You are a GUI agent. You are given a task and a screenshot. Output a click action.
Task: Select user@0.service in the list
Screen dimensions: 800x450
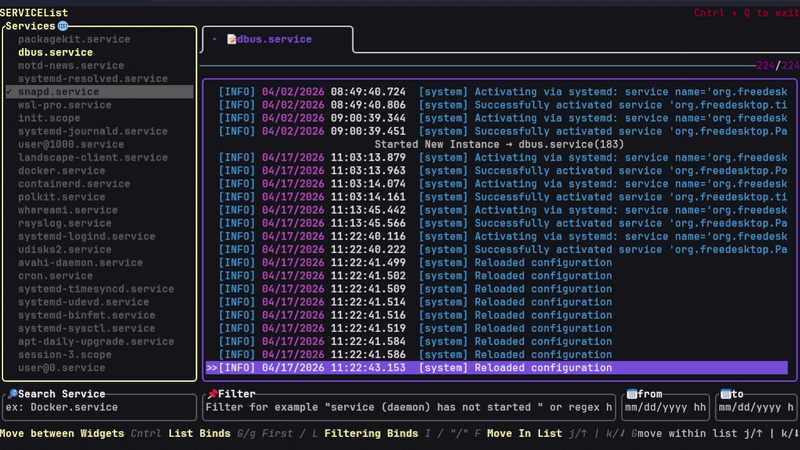[99, 368]
